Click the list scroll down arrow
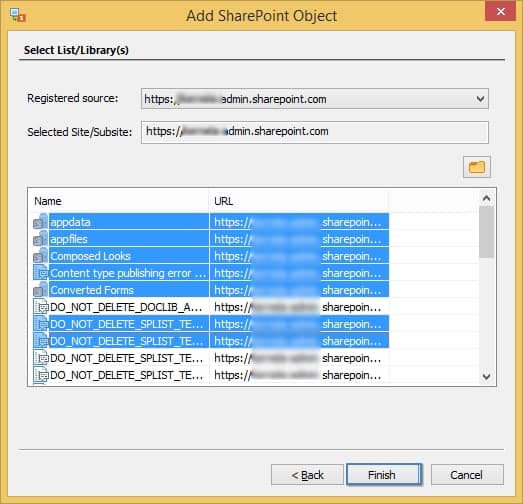The height and width of the screenshot is (504, 523). pyautogui.click(x=486, y=376)
